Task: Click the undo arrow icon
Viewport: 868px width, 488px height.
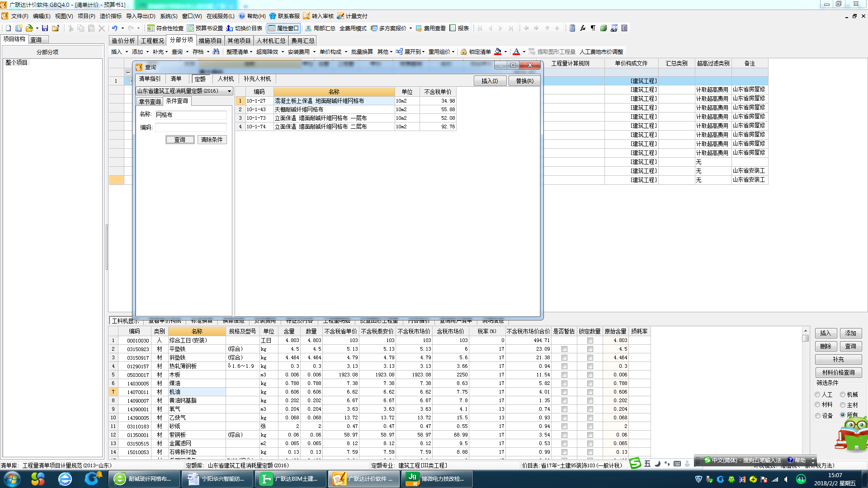Action: point(115,28)
